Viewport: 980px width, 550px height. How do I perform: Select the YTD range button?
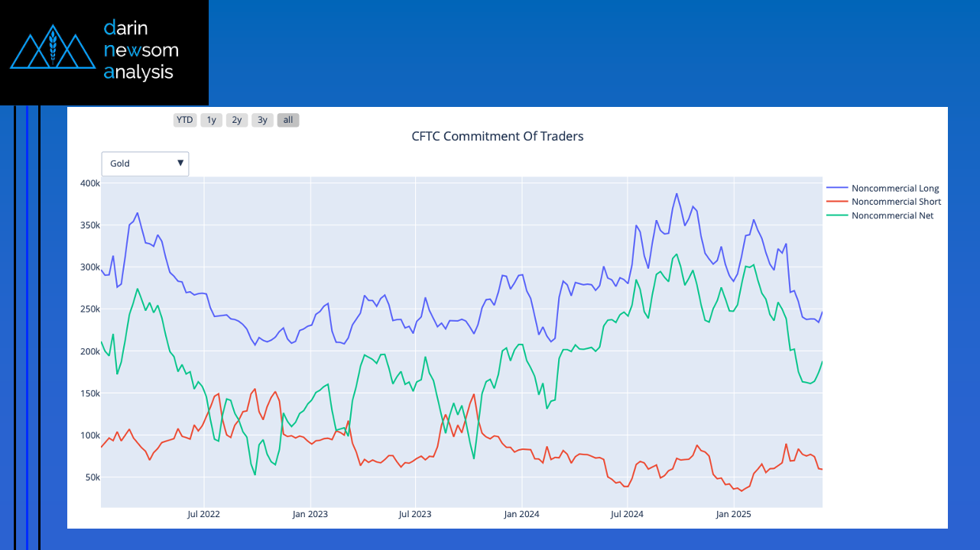[184, 120]
